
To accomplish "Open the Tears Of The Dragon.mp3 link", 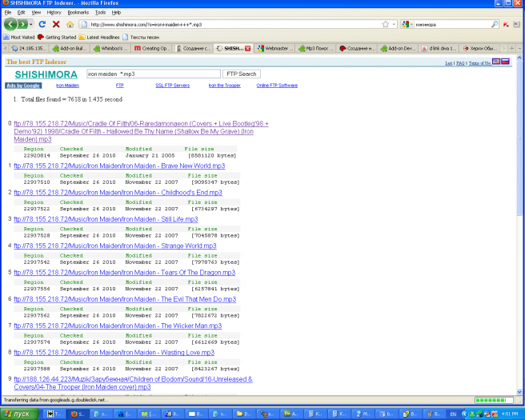I will (125, 273).
